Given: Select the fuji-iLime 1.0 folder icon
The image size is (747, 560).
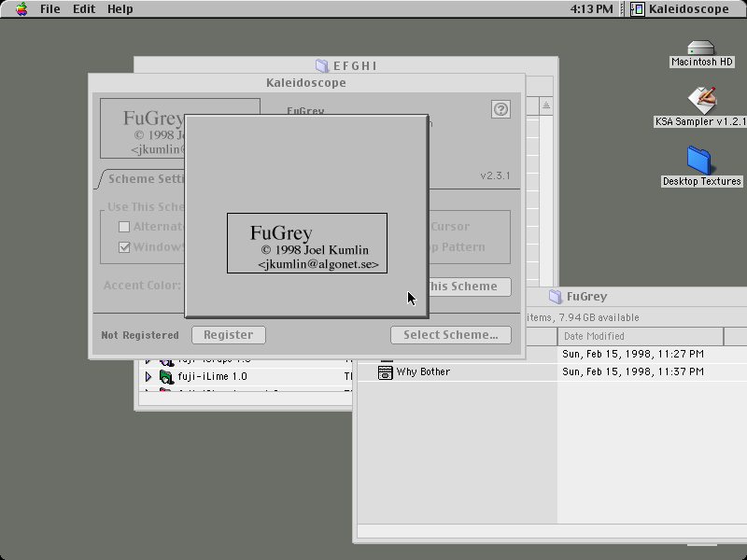Looking at the screenshot, I should click(166, 377).
